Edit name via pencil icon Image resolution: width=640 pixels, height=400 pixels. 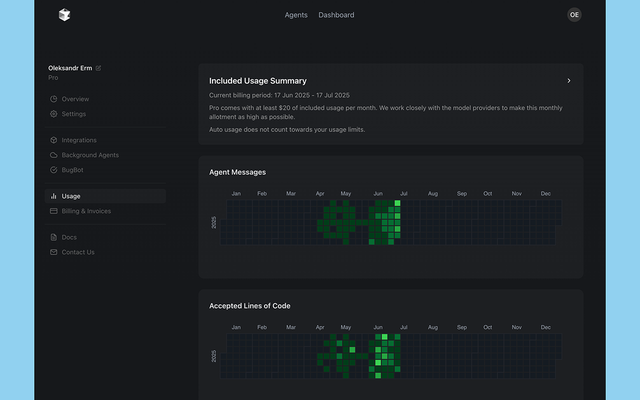click(98, 68)
